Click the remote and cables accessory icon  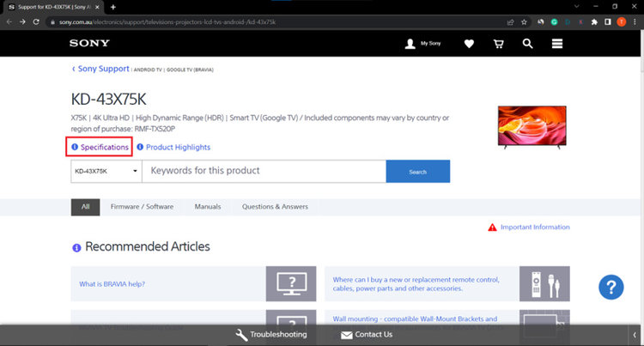(544, 283)
